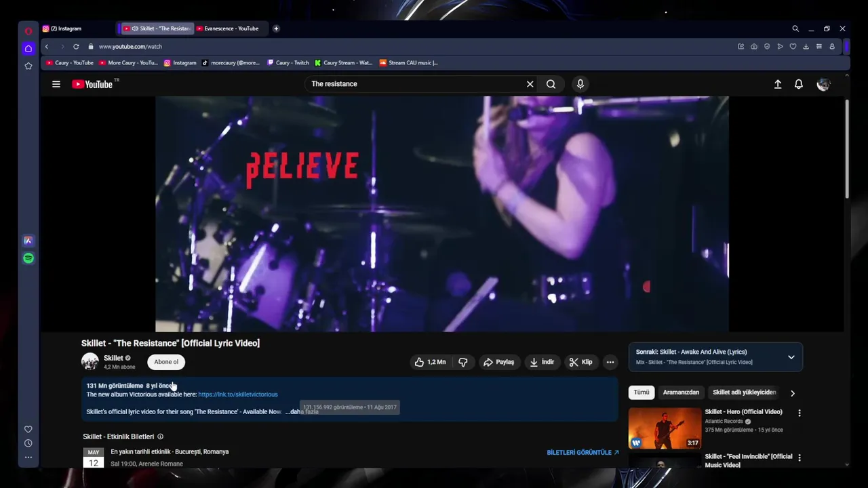Open Caury - YouTube bookmark
The width and height of the screenshot is (868, 488).
click(x=70, y=63)
